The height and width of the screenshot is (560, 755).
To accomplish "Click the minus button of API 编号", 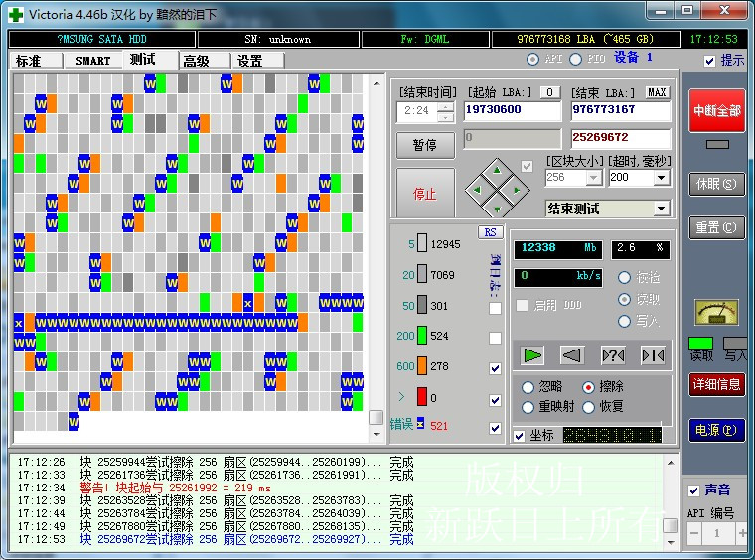I will pos(694,533).
